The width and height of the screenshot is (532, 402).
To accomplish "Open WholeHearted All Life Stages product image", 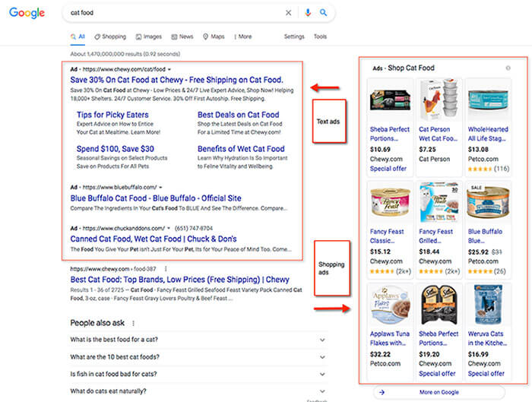I will coord(488,100).
